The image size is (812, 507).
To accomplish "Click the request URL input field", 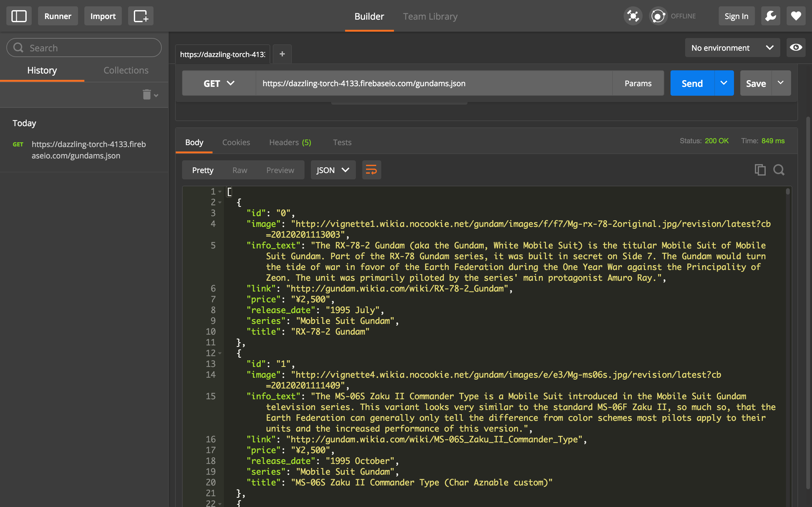I will 433,83.
